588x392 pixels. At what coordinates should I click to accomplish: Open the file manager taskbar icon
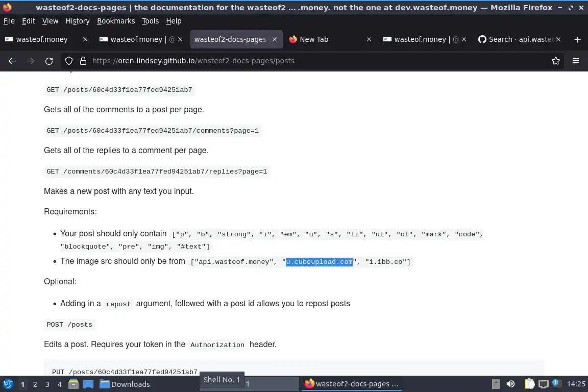[73, 384]
